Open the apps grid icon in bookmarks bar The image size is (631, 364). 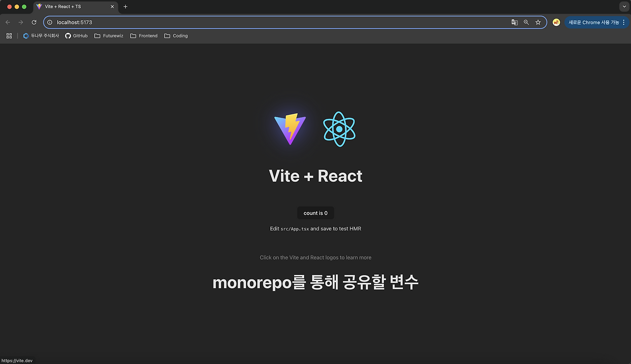pos(9,35)
